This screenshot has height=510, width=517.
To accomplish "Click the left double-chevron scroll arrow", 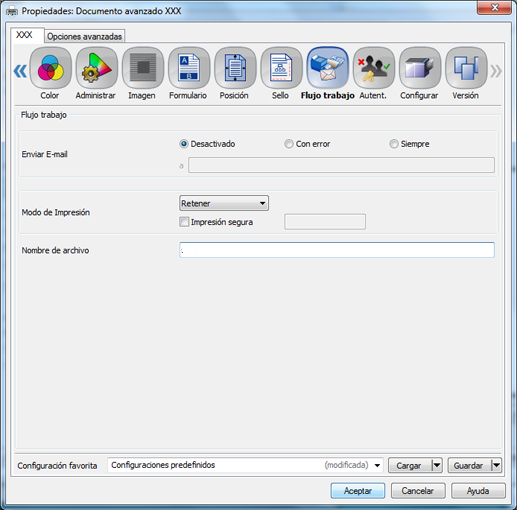I will (x=20, y=71).
